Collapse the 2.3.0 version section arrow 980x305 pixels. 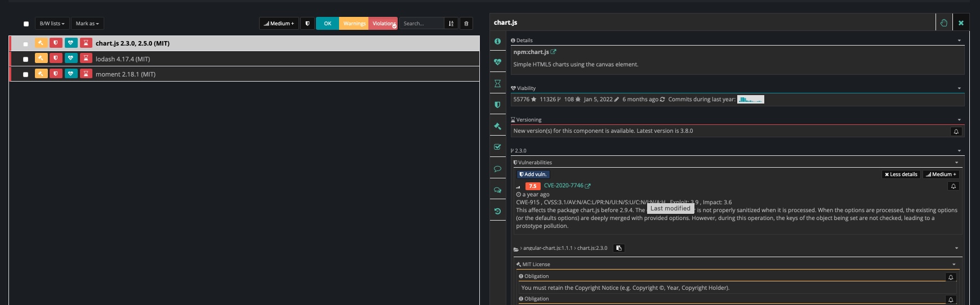[959, 151]
